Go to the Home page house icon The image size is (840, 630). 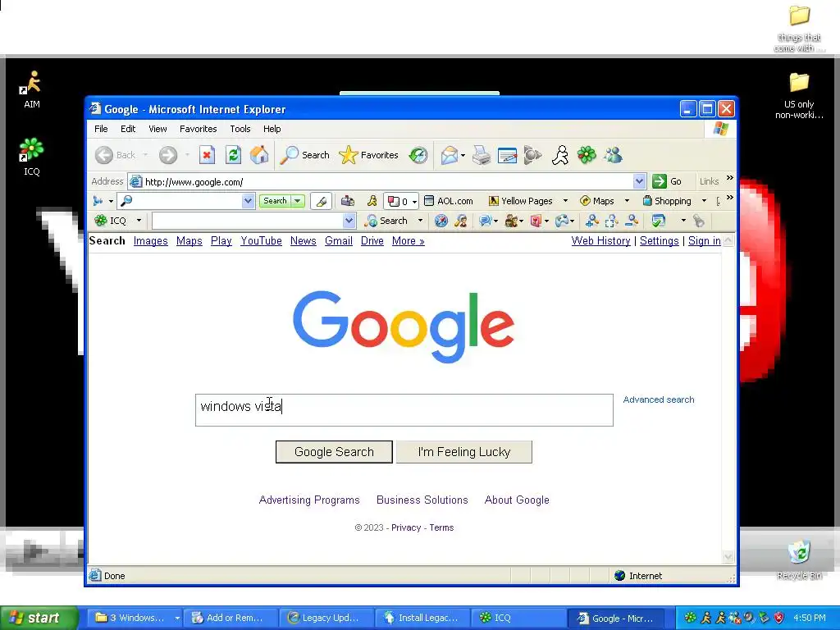[259, 155]
